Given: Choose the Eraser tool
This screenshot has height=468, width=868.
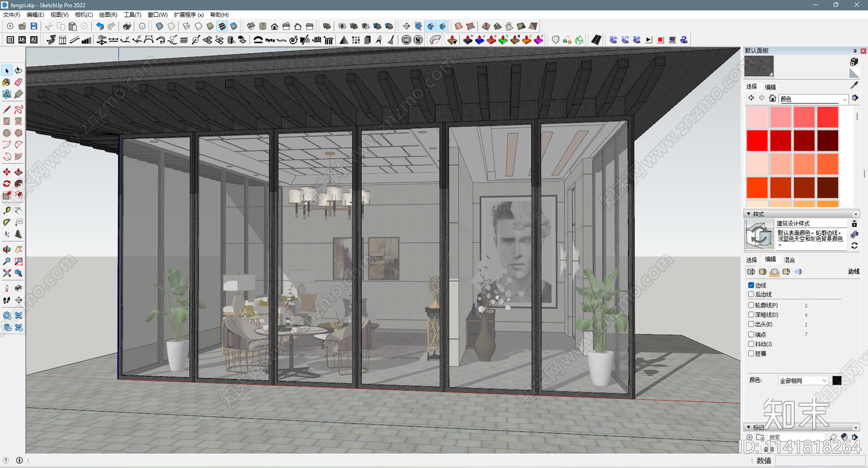Looking at the screenshot, I should coord(18,83).
